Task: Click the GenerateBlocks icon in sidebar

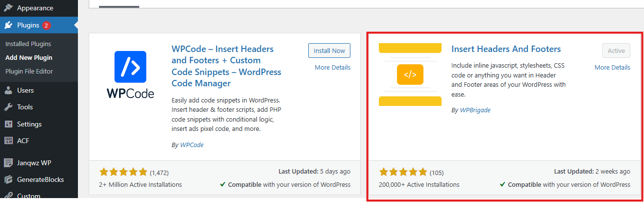Action: (x=8, y=179)
